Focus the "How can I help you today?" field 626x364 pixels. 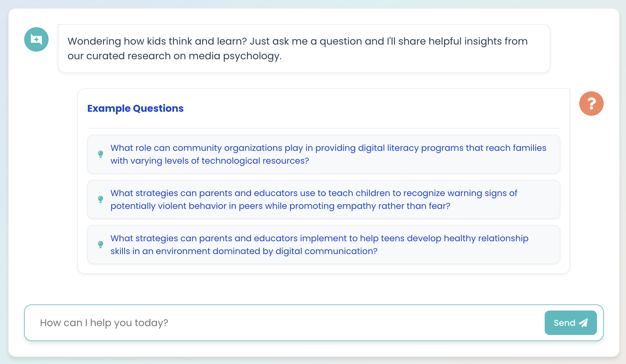click(284, 323)
